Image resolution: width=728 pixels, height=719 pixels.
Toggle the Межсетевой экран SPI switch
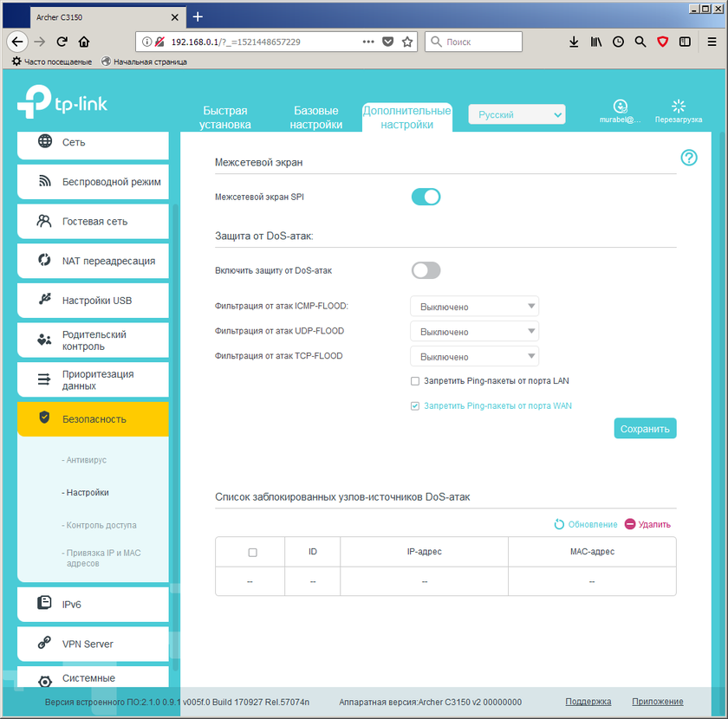click(x=426, y=197)
